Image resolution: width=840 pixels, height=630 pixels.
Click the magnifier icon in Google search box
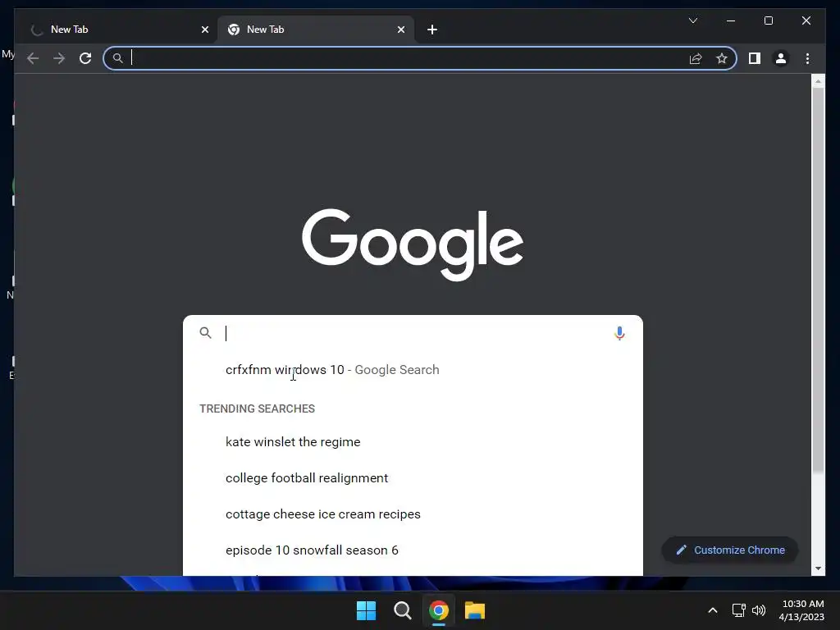(205, 333)
